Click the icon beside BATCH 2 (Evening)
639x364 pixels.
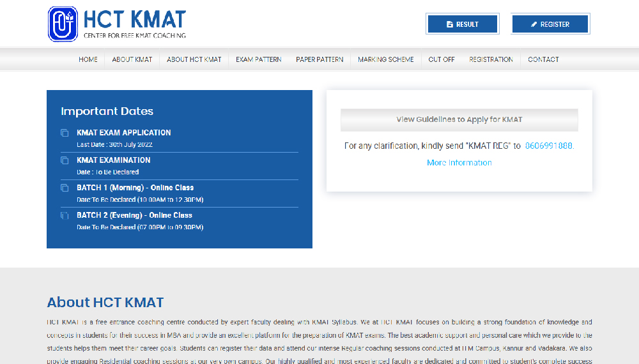(x=65, y=215)
